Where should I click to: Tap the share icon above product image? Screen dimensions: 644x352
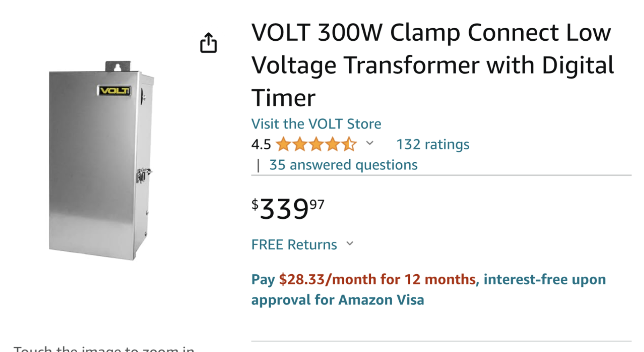[x=208, y=43]
